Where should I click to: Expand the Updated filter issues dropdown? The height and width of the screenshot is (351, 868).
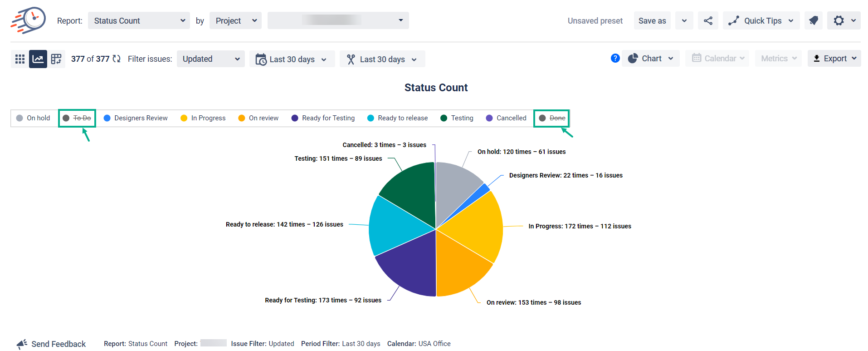click(210, 59)
